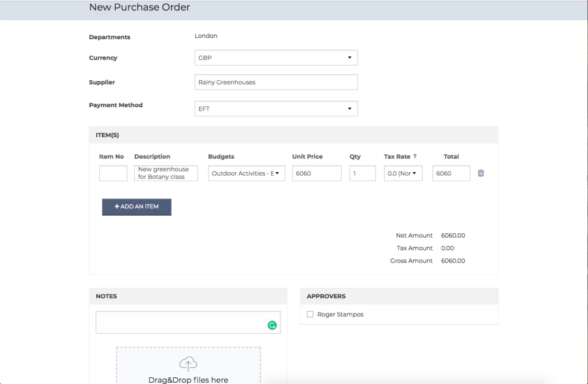Image resolution: width=588 pixels, height=384 pixels.
Task: Tick the Roger Stampos approver checkbox
Action: pyautogui.click(x=310, y=315)
